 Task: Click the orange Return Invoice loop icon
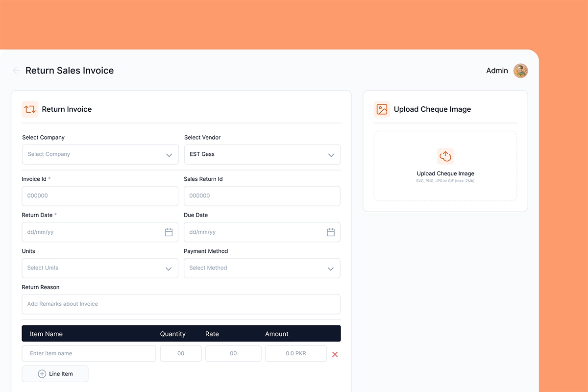click(x=30, y=109)
